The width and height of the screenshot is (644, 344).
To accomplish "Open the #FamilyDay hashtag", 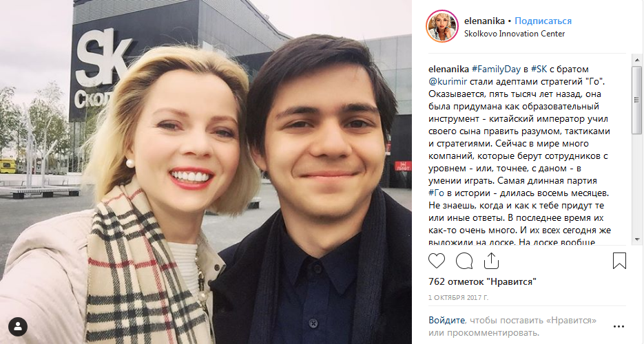I will click(496, 69).
